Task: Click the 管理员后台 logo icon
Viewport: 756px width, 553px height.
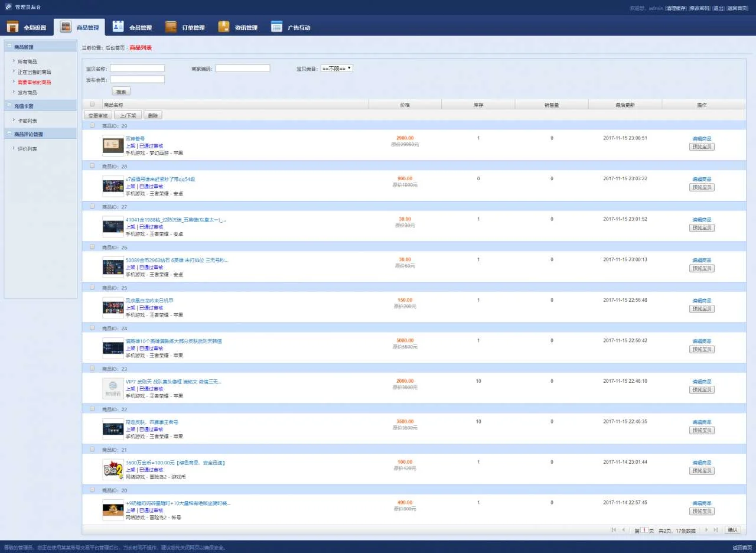Action: coord(8,7)
